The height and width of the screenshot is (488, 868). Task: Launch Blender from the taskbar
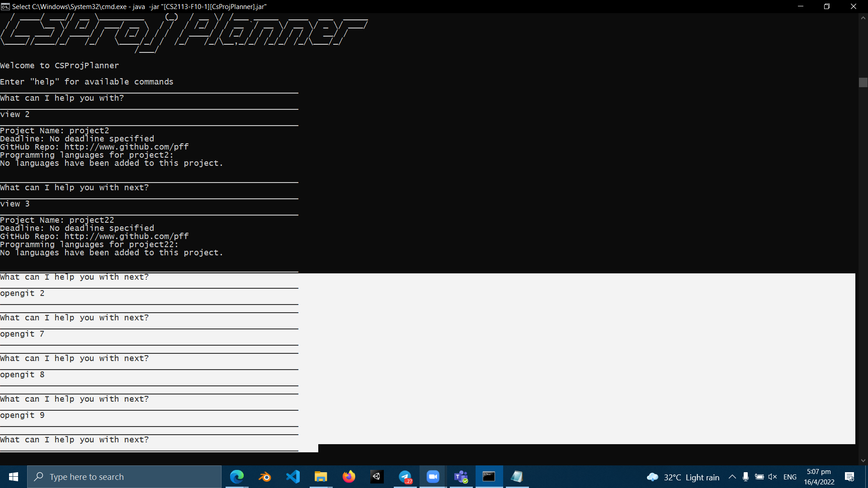(x=265, y=477)
